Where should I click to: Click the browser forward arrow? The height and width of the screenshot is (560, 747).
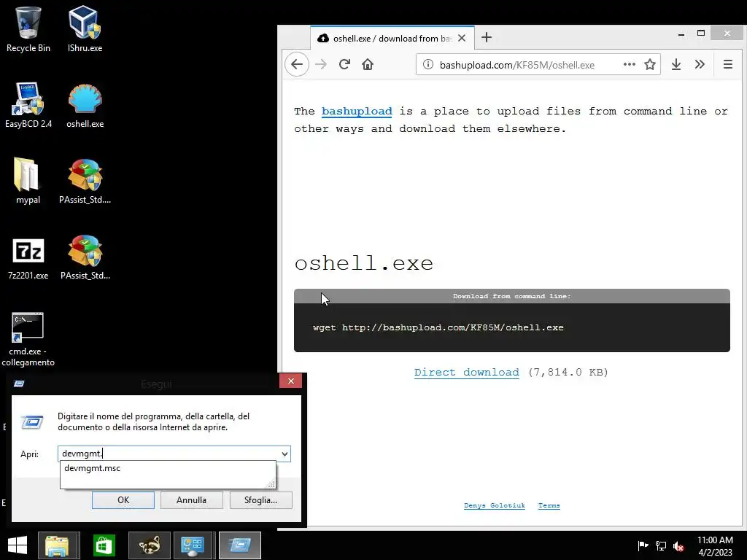coord(321,64)
